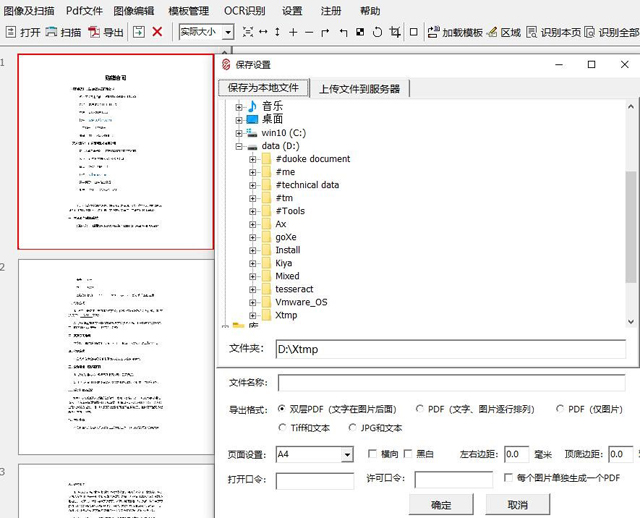Click the 取消 cancel button
This screenshot has height=518, width=640.
tap(518, 505)
